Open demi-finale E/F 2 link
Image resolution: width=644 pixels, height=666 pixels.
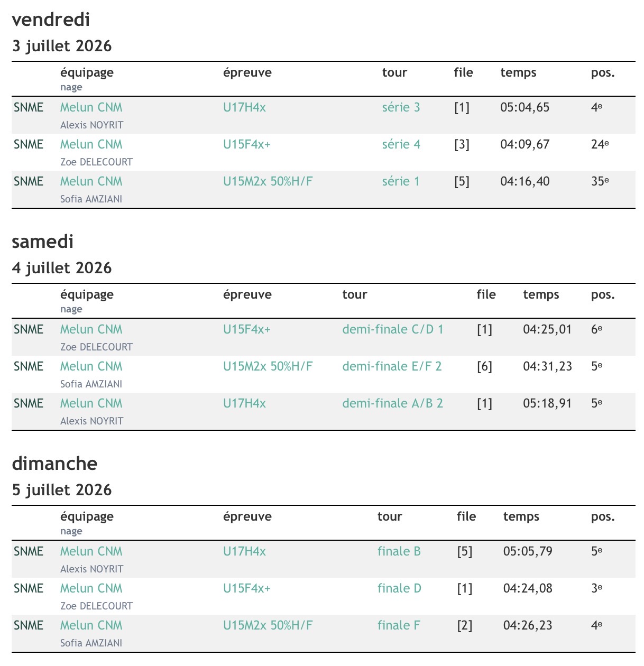(392, 366)
